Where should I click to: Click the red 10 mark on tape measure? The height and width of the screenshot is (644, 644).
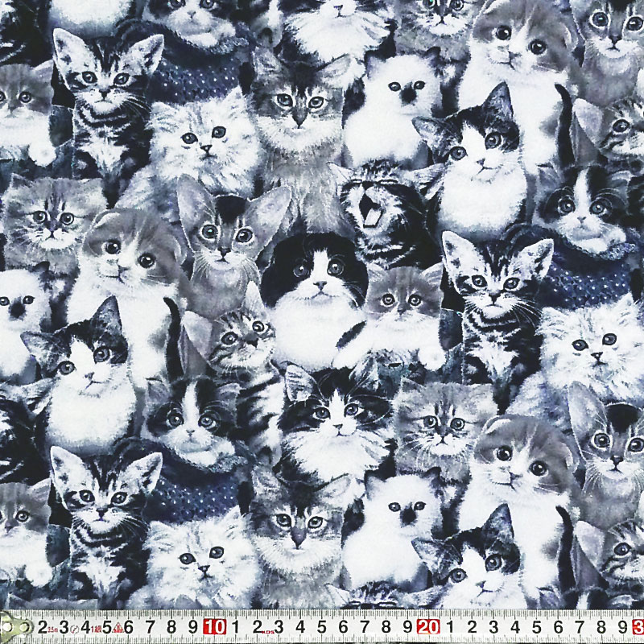click(214, 627)
